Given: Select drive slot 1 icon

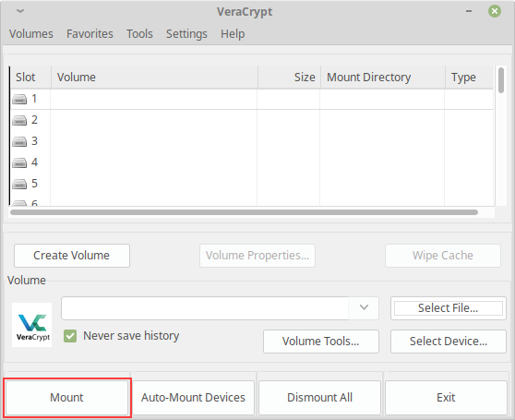Looking at the screenshot, I should [x=19, y=99].
